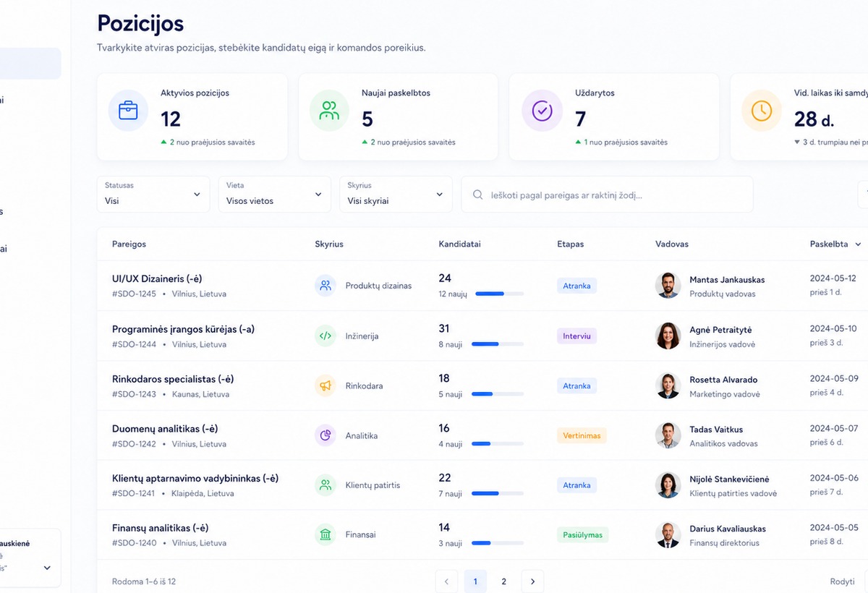This screenshot has height=593, width=868.
Task: Click the Vertinimas stage badge
Action: point(582,435)
